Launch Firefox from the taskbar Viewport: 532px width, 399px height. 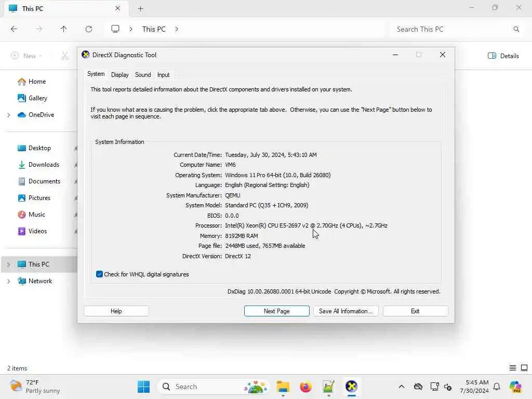tap(305, 387)
